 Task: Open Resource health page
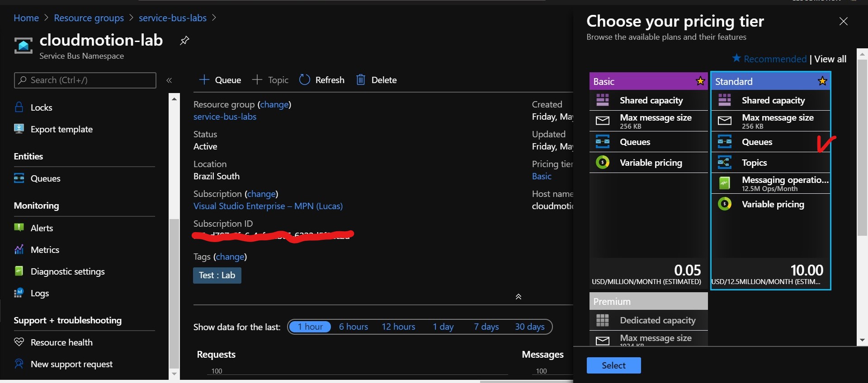(x=61, y=342)
